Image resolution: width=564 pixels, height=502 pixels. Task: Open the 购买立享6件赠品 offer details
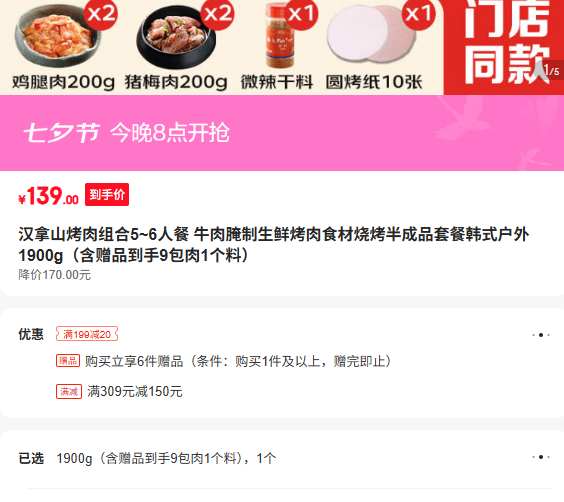[238, 361]
